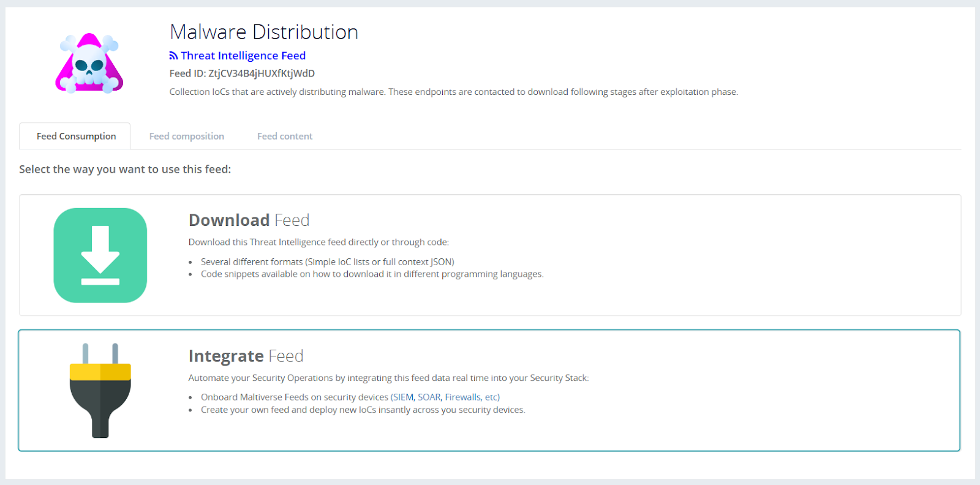Viewport: 980px width, 485px height.
Task: Click the Feed ID ZtjCV34B4jHUXfKtjWdD text
Action: [242, 73]
